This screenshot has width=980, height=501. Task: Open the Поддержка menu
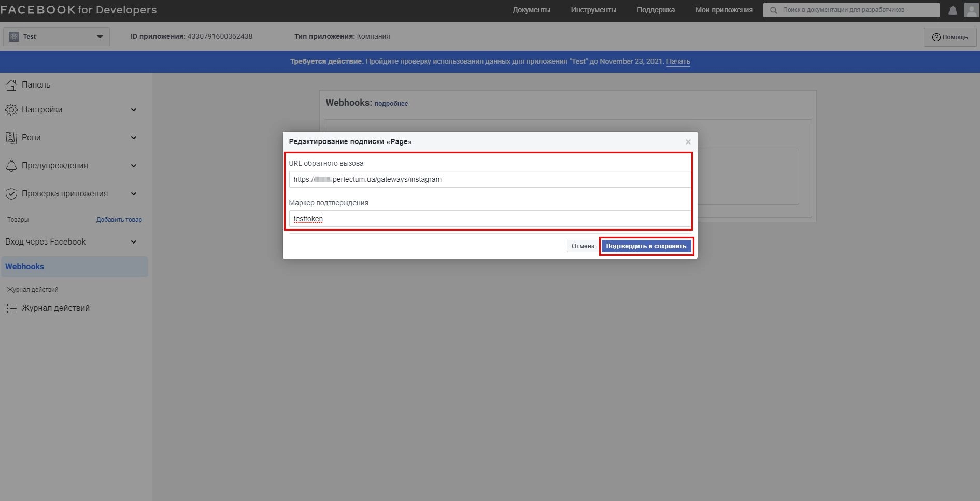656,10
